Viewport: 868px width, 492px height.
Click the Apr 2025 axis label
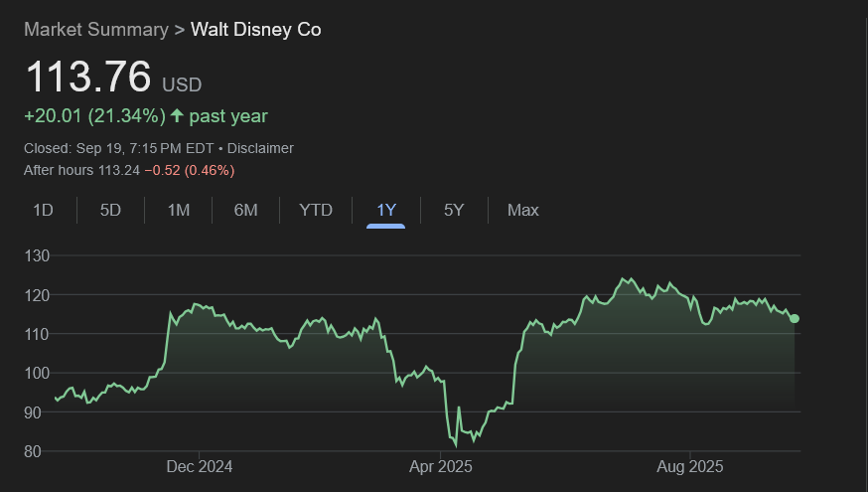[x=442, y=466]
